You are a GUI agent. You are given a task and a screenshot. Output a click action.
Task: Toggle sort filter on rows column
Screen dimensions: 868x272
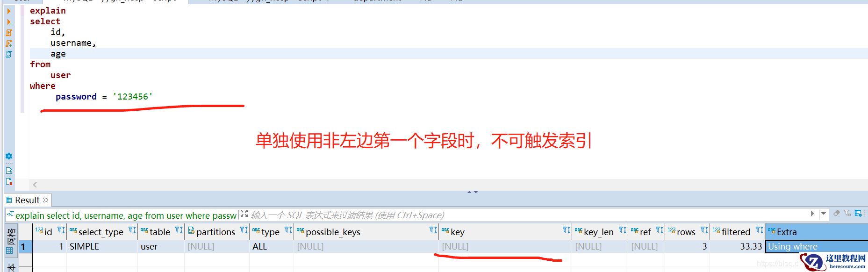[704, 230]
